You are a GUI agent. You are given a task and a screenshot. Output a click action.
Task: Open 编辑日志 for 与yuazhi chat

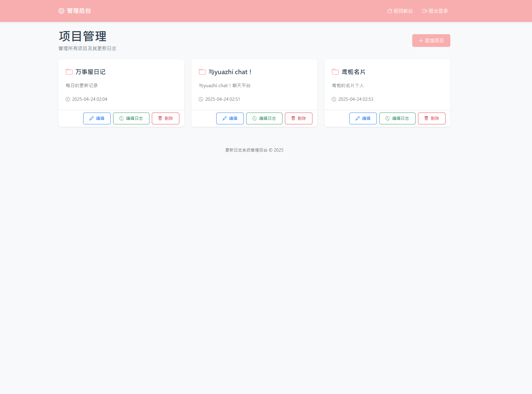click(x=264, y=118)
